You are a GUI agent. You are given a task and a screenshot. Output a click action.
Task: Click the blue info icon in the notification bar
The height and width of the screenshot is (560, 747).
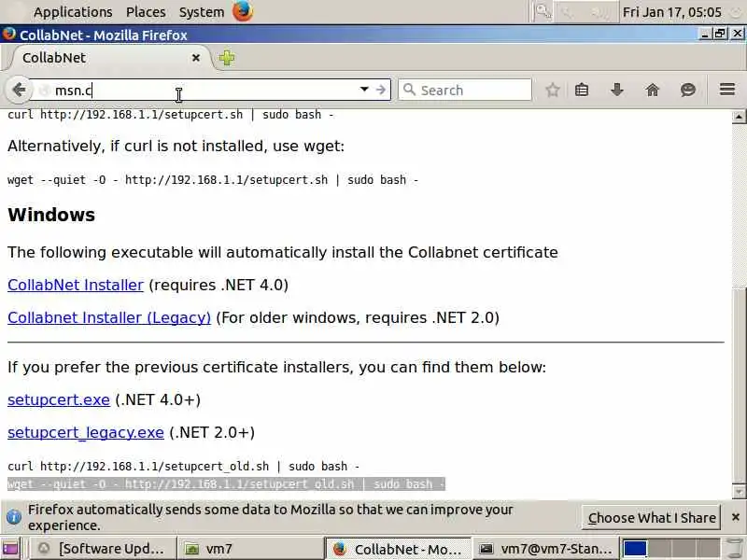[14, 517]
